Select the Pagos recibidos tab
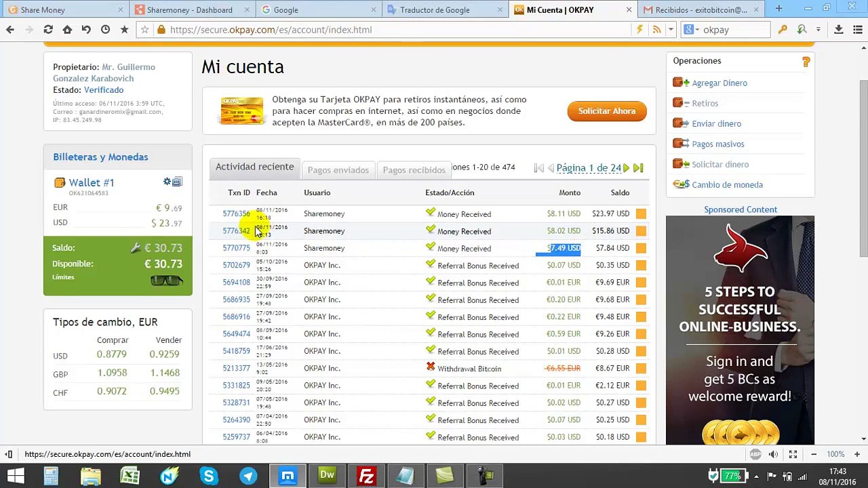The image size is (868, 488). [x=414, y=170]
